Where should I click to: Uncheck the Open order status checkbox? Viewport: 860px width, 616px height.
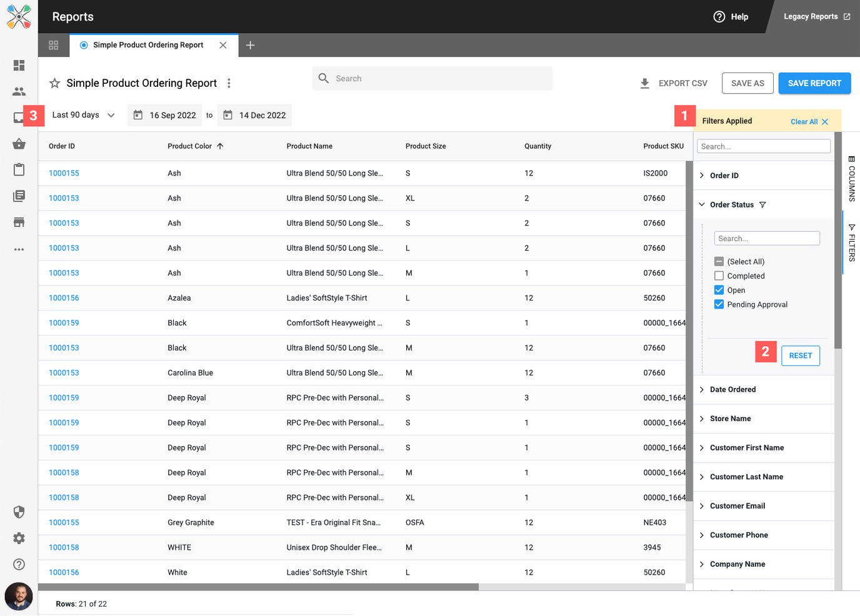(719, 291)
